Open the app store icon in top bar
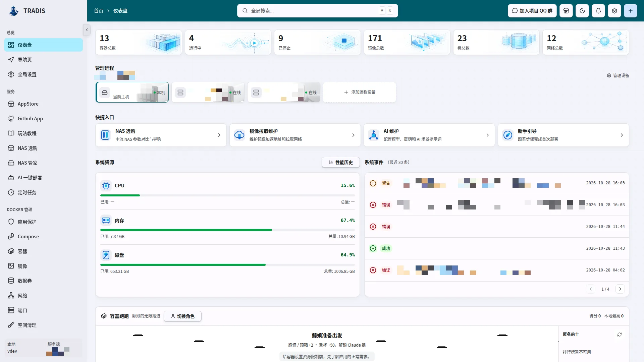 coord(566,11)
